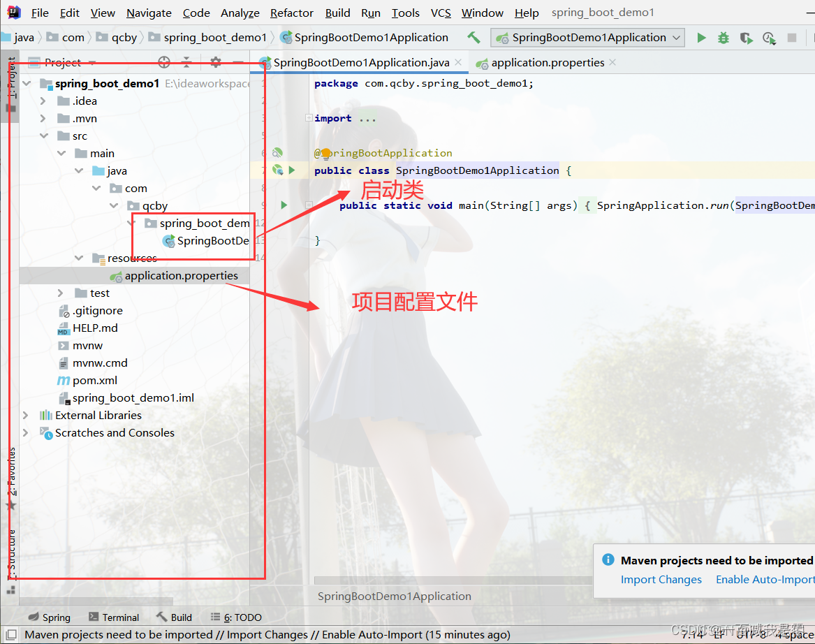Click the Help menu
This screenshot has width=815, height=644.
click(527, 13)
